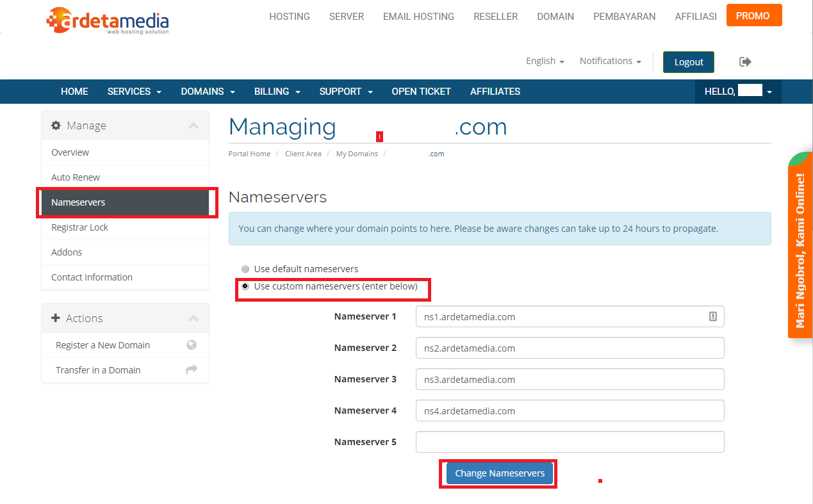The height and width of the screenshot is (504, 813).
Task: Expand the Notifications dropdown
Action: [610, 61]
